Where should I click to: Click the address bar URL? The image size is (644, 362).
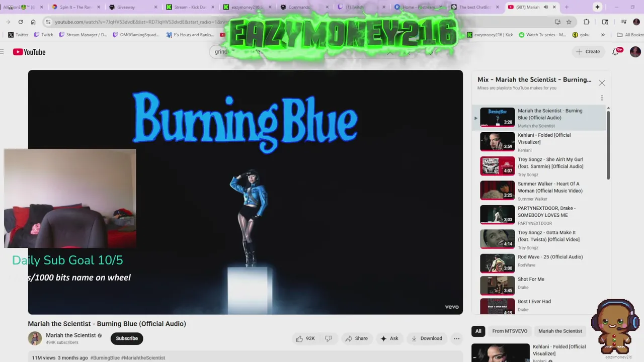pos(141,22)
